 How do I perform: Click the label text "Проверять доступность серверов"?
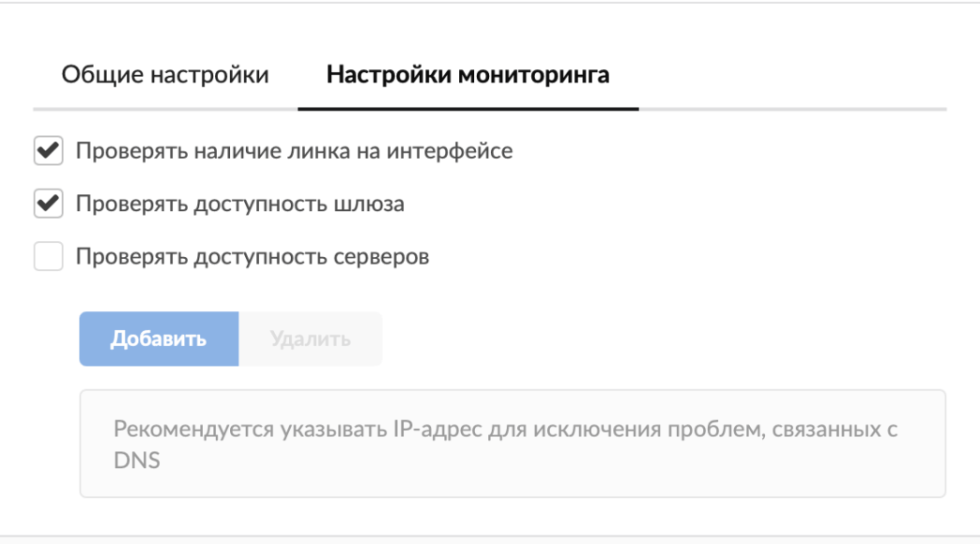(x=253, y=256)
